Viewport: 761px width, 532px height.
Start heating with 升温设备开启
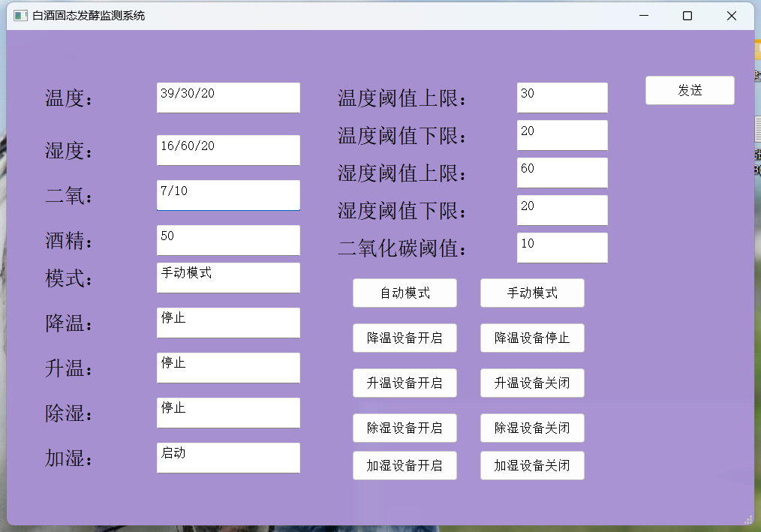coord(405,383)
